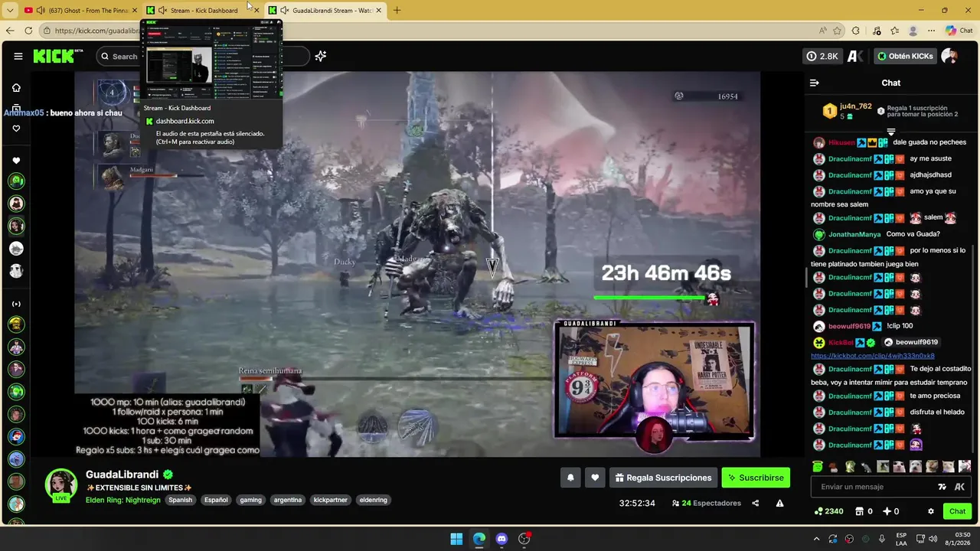
Task: Click the GuadaLibrandi LIVE avatar
Action: [60, 485]
